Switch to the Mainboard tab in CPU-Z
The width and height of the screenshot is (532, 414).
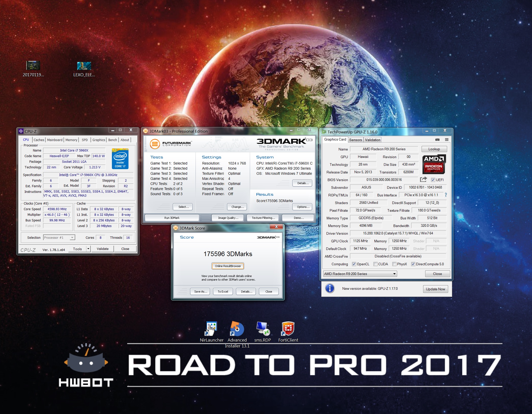[x=55, y=140]
